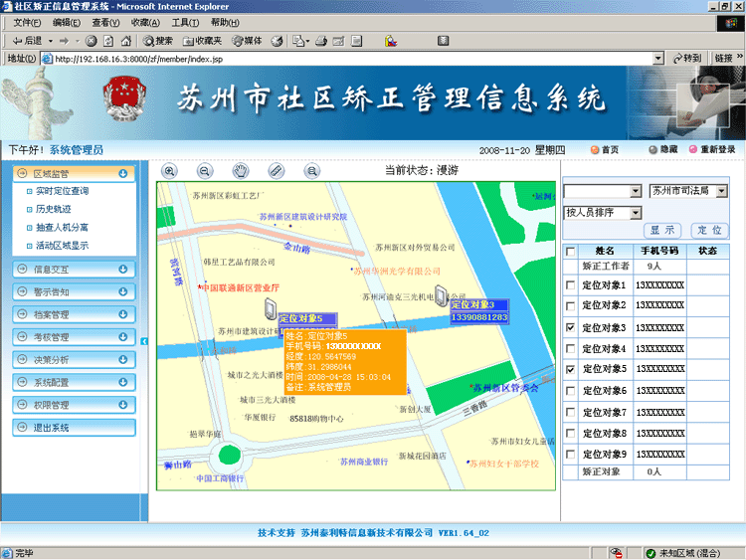746x560 pixels.
Task: Select the ruler measure distance tool
Action: [x=276, y=171]
